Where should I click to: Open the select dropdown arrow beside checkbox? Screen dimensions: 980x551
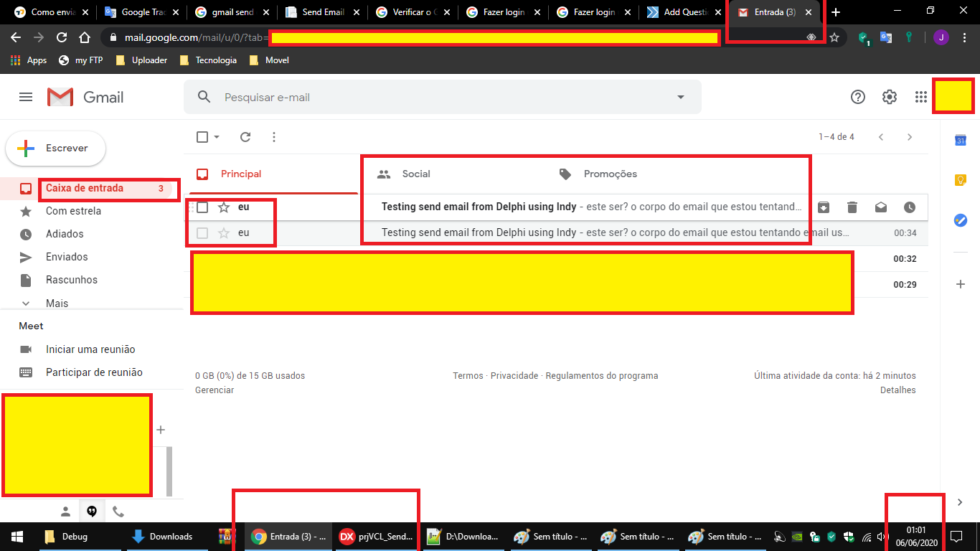pyautogui.click(x=217, y=137)
